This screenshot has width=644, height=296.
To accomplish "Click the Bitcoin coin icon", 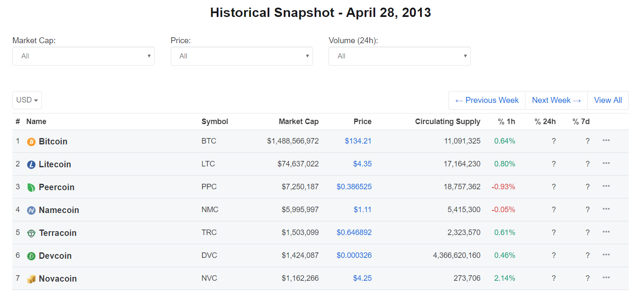I will click(31, 142).
